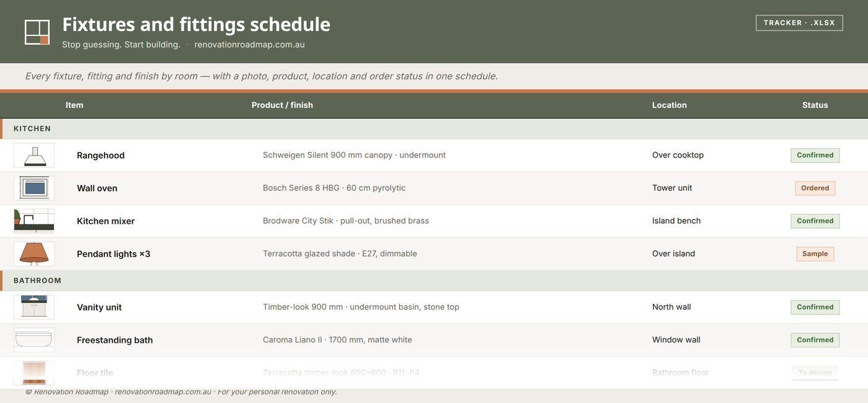
Task: Select the Pendant lights ×3 item name
Action: pyautogui.click(x=113, y=254)
